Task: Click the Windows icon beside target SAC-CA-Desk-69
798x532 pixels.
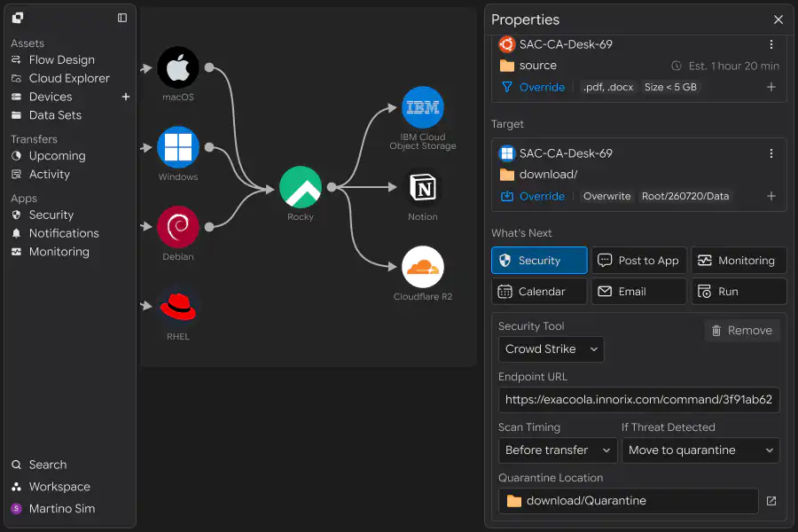Action: (506, 153)
